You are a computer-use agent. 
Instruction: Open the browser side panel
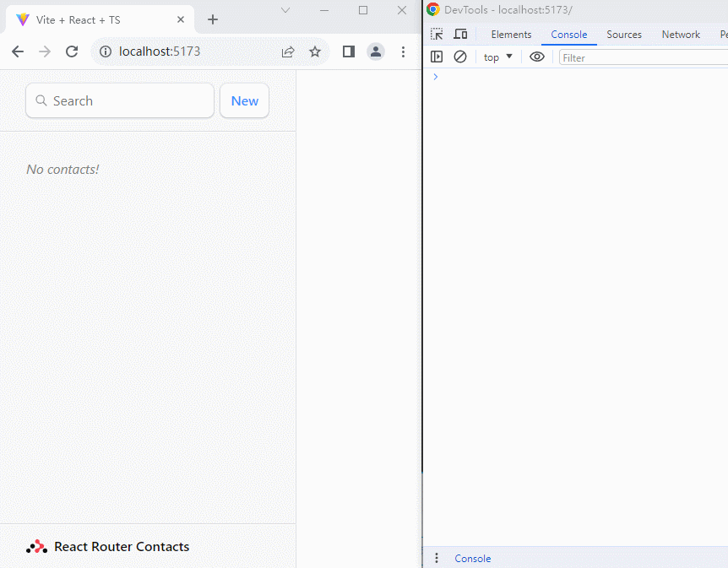click(348, 51)
